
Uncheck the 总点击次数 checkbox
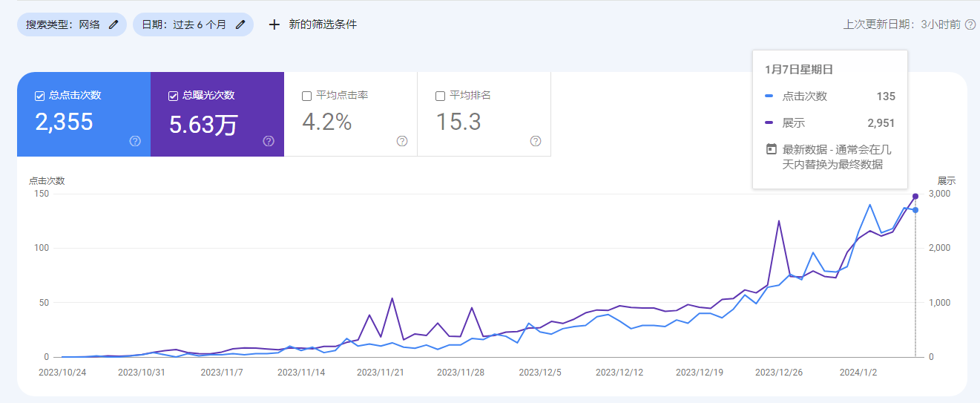point(39,96)
